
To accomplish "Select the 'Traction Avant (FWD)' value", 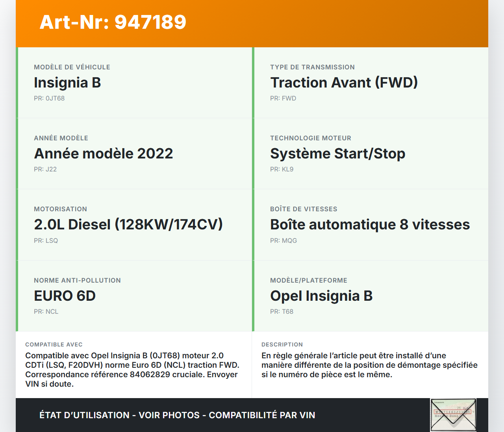I will click(x=344, y=83).
